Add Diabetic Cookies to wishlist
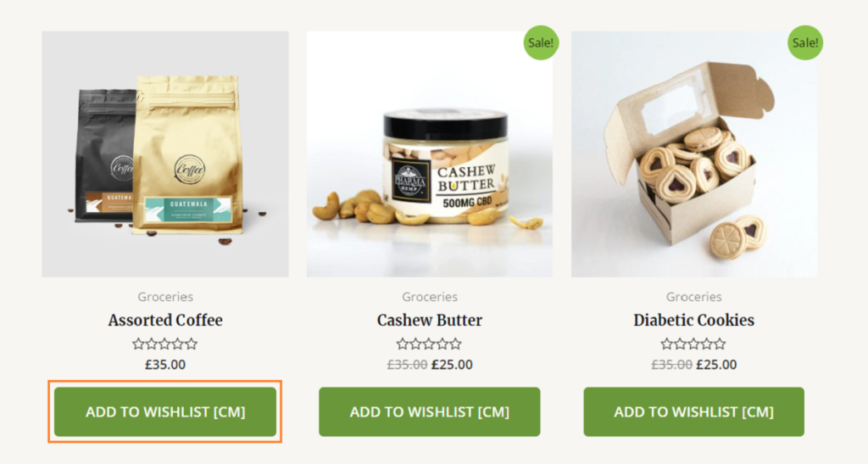This screenshot has width=868, height=464. coord(693,411)
